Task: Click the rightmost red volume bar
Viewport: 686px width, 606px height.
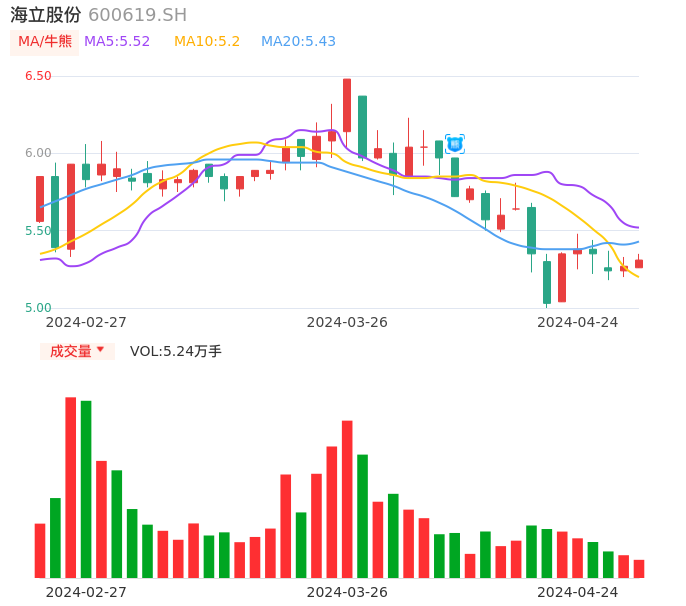Action: click(x=639, y=568)
